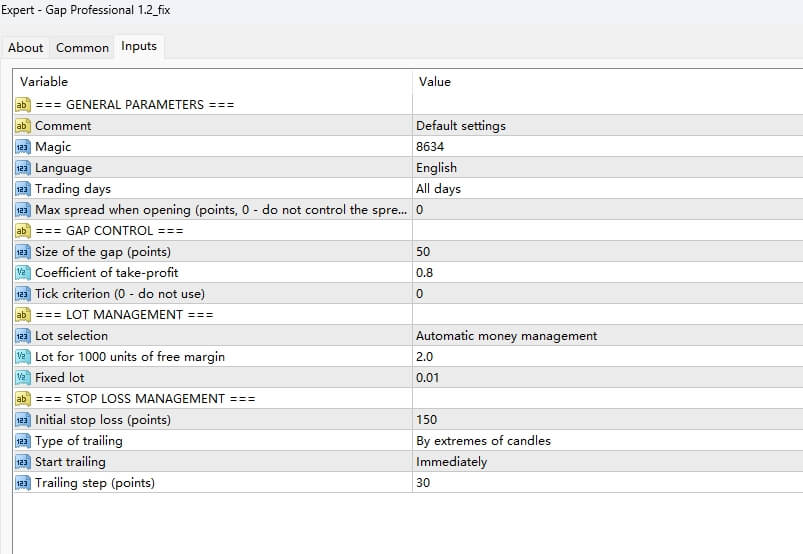Click the double icon beside Coefficient of take-profit
Viewport: 803px width, 554px height.
[x=23, y=273]
